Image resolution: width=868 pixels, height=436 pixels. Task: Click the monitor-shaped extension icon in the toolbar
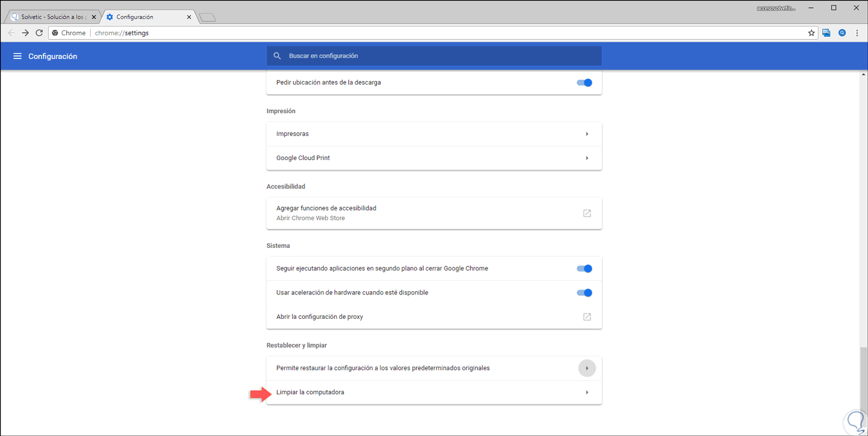(x=826, y=33)
